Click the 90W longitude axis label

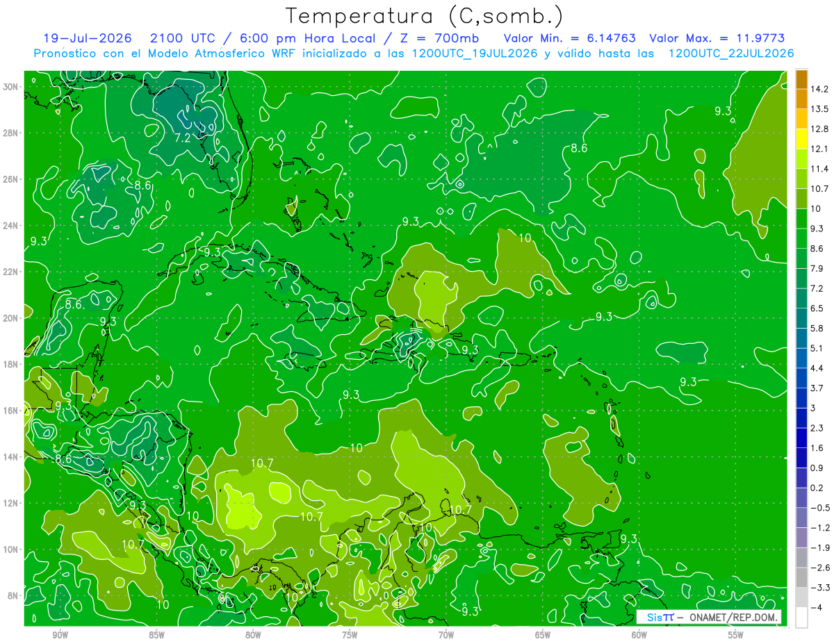tap(60, 635)
